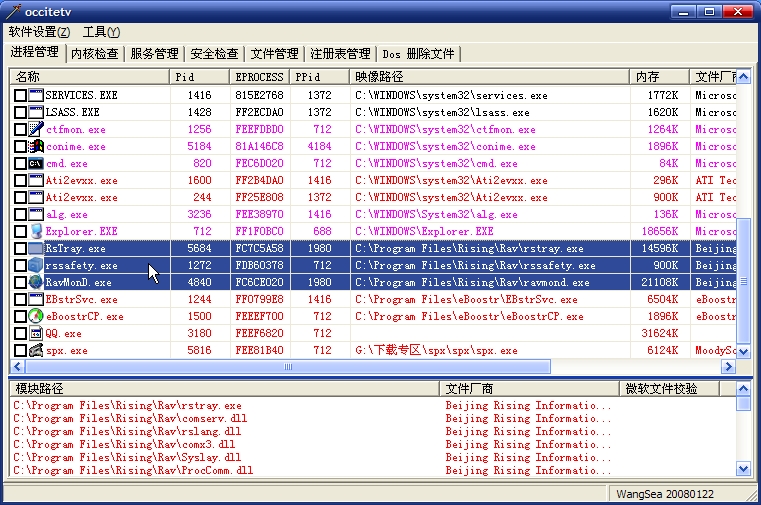Switch to the 服务管理 tab

pyautogui.click(x=154, y=53)
